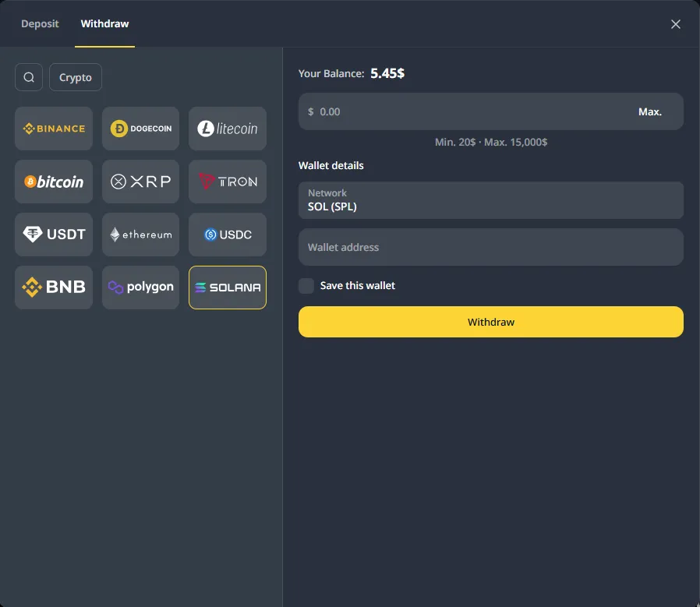This screenshot has height=607, width=700.
Task: Click into the Wallet address field
Action: pyautogui.click(x=490, y=247)
